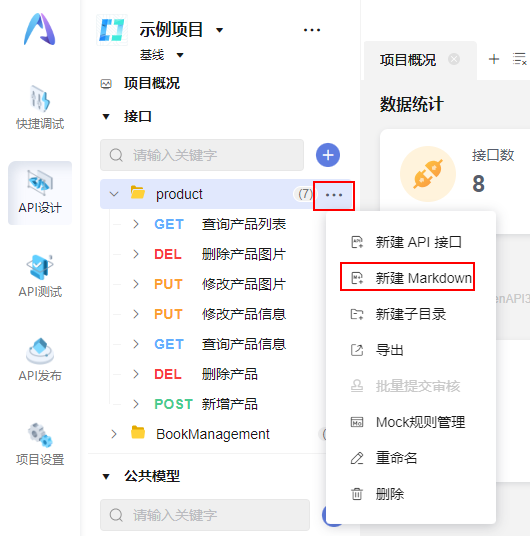Add a new tab with the plus icon
The image size is (530, 536).
(x=493, y=59)
